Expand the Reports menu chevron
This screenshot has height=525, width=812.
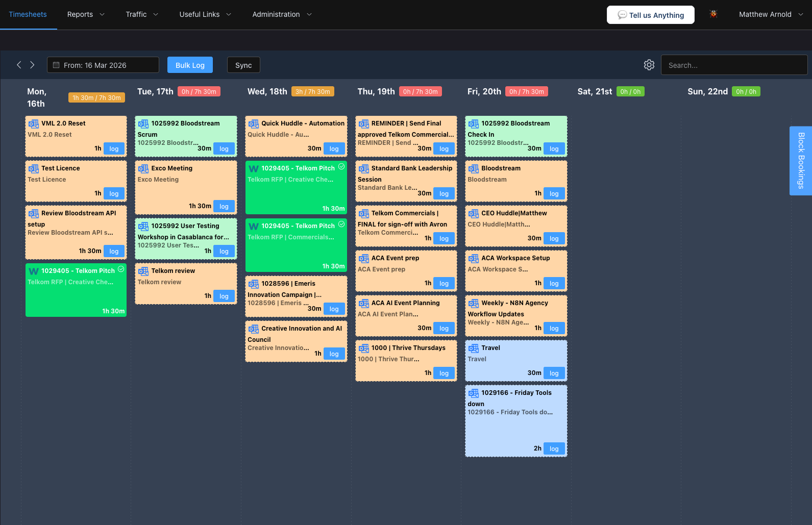coord(102,14)
